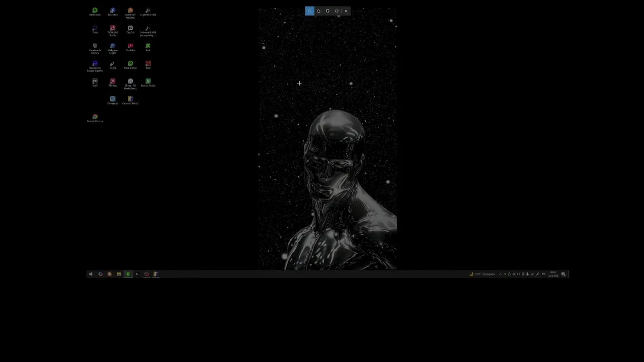Open the notification center icon
Screen dimensions: 644x362
tap(563, 274)
